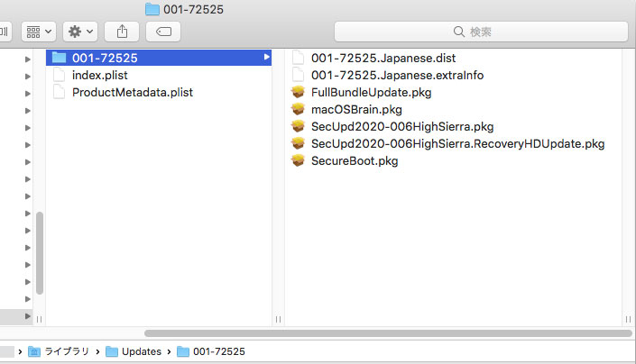Click the Updates folder icon in path bar
The width and height of the screenshot is (636, 364).
[112, 352]
